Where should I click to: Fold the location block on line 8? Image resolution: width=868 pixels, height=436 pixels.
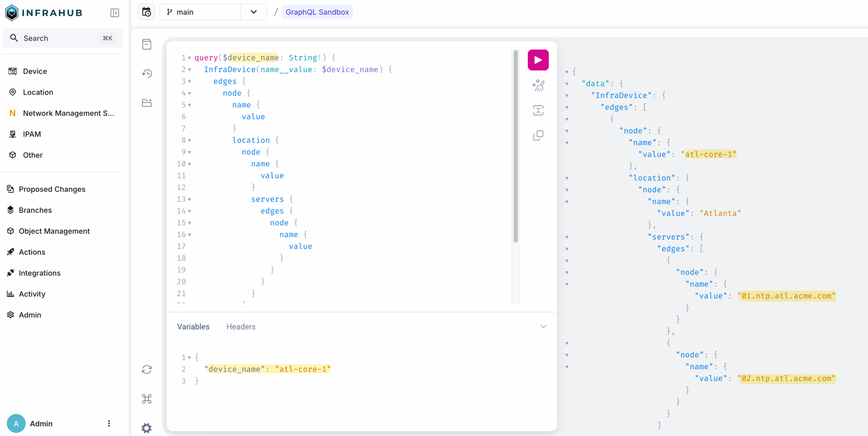(x=190, y=141)
